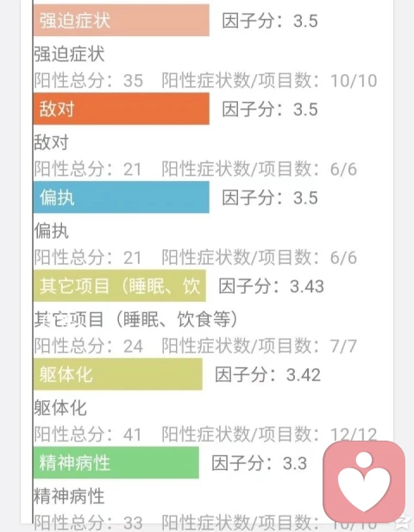Click 偏执 factor score 3.5 text
The height and width of the screenshot is (532, 414).
tap(270, 197)
